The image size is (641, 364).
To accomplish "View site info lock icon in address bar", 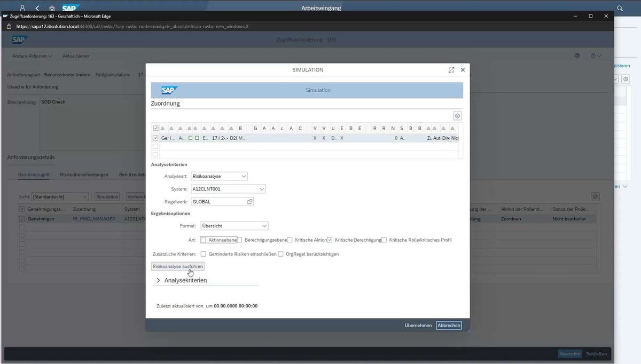I will [x=9, y=26].
